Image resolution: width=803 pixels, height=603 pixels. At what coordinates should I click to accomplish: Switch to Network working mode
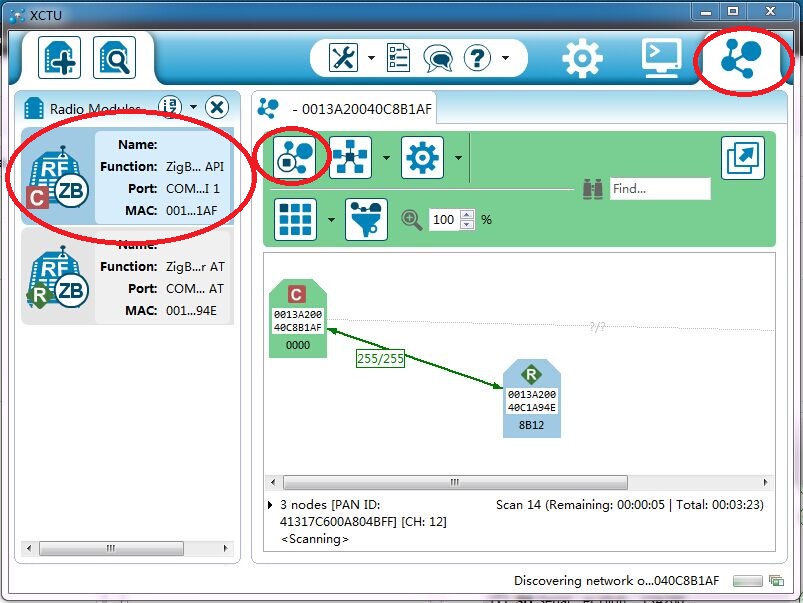(x=741, y=59)
